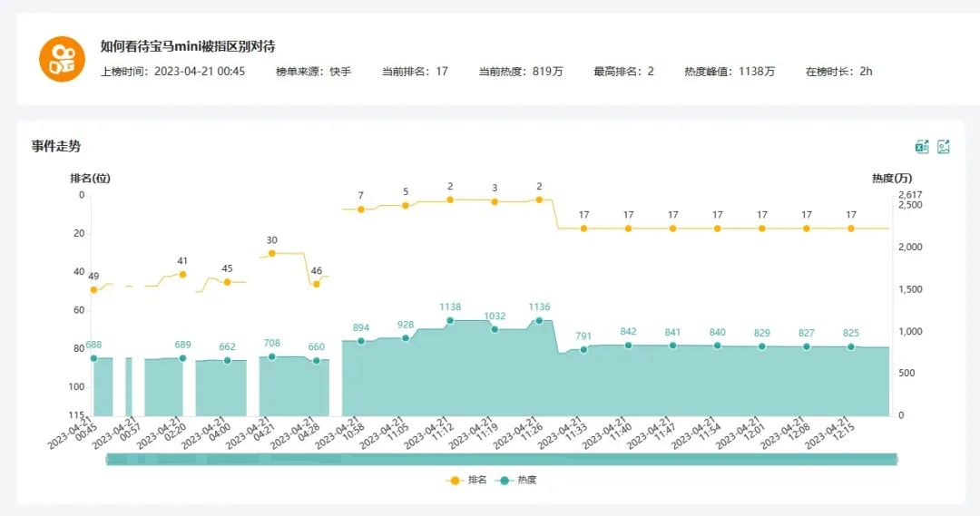Select the rank 30 data point
The image size is (980, 516).
pyautogui.click(x=271, y=254)
